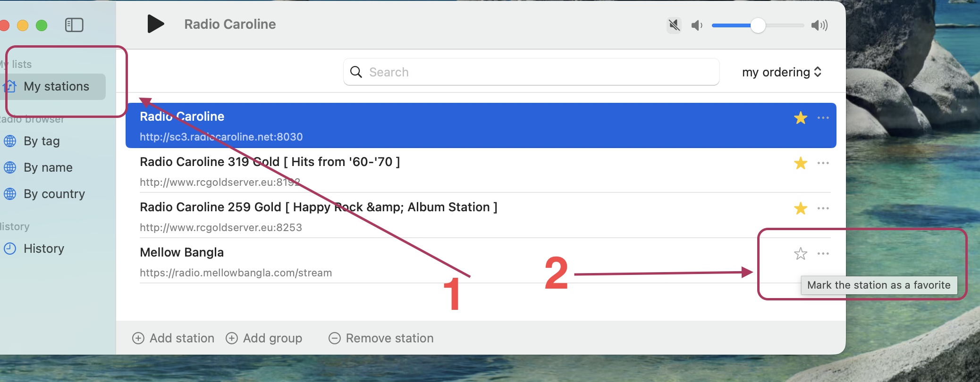
Task: Click the globe icon beside By tag
Action: click(10, 141)
